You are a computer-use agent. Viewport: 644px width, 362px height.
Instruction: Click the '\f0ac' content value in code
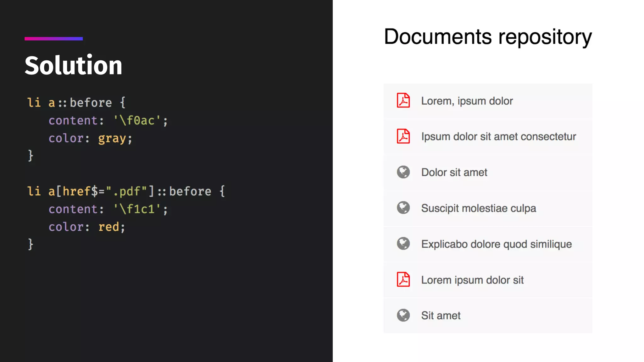[137, 121]
